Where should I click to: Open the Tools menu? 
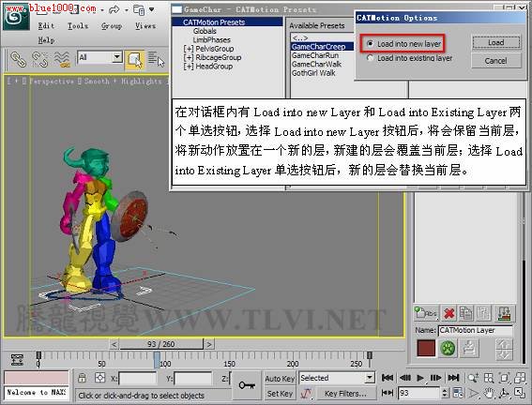coord(78,25)
